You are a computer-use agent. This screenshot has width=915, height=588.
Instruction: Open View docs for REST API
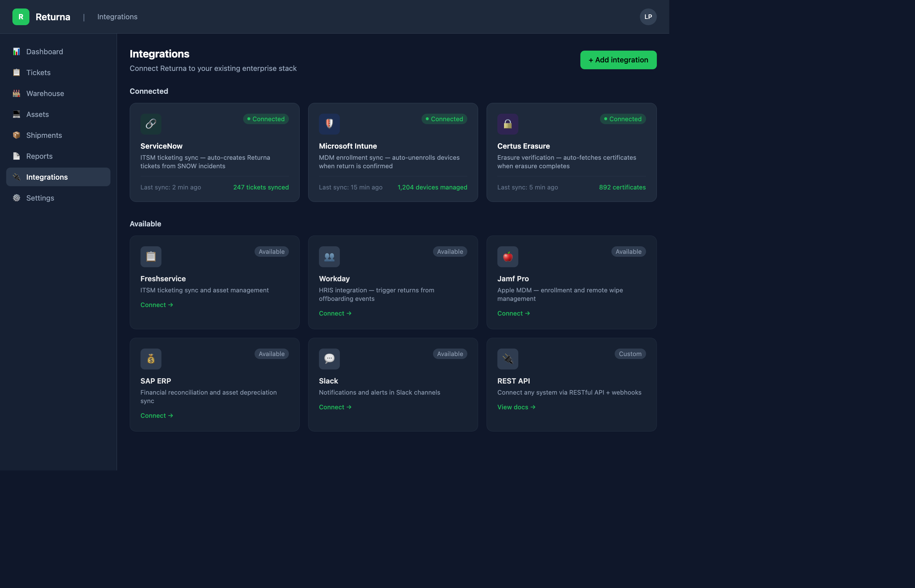pos(516,407)
